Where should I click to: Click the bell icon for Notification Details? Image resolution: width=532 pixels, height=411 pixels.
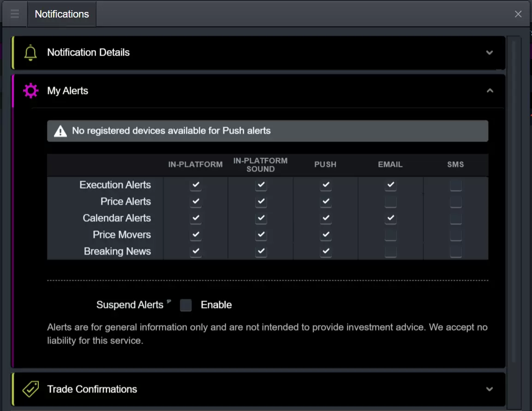tap(30, 53)
